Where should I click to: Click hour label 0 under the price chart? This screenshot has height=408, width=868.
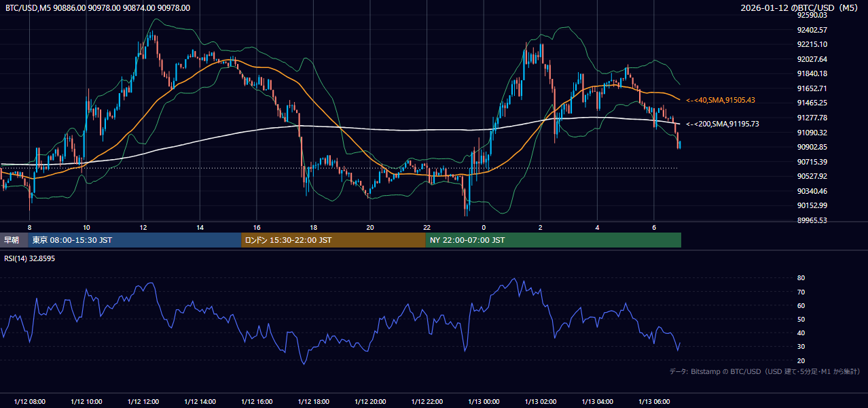coord(484,227)
